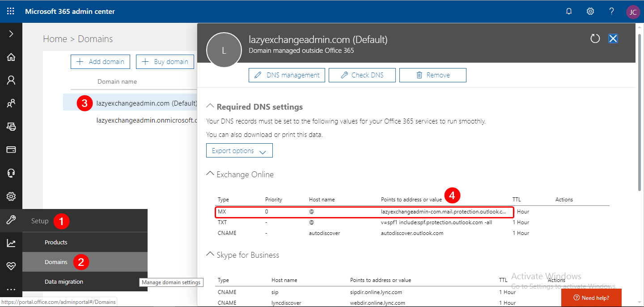Viewport: 644px width, 307px height.
Task: Click the Buy domain button
Action: coord(165,62)
